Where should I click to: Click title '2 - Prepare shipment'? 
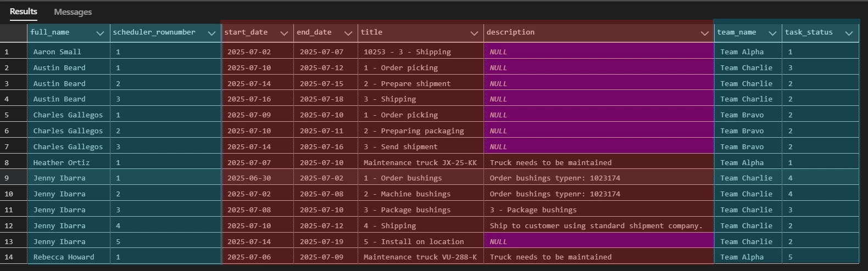(421, 83)
